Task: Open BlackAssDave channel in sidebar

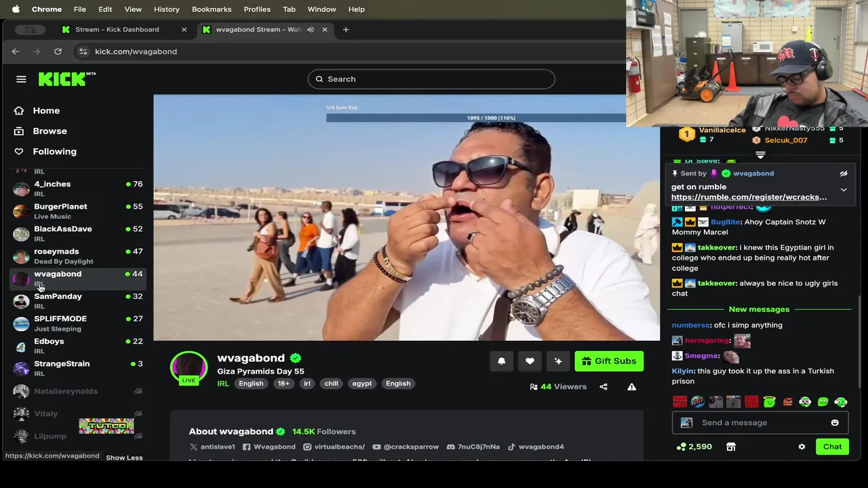Action: pyautogui.click(x=78, y=233)
